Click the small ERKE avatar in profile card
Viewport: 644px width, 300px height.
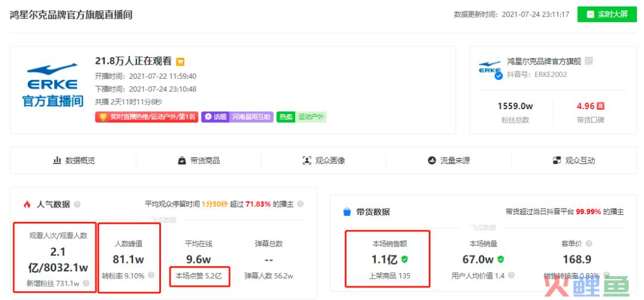(x=490, y=69)
